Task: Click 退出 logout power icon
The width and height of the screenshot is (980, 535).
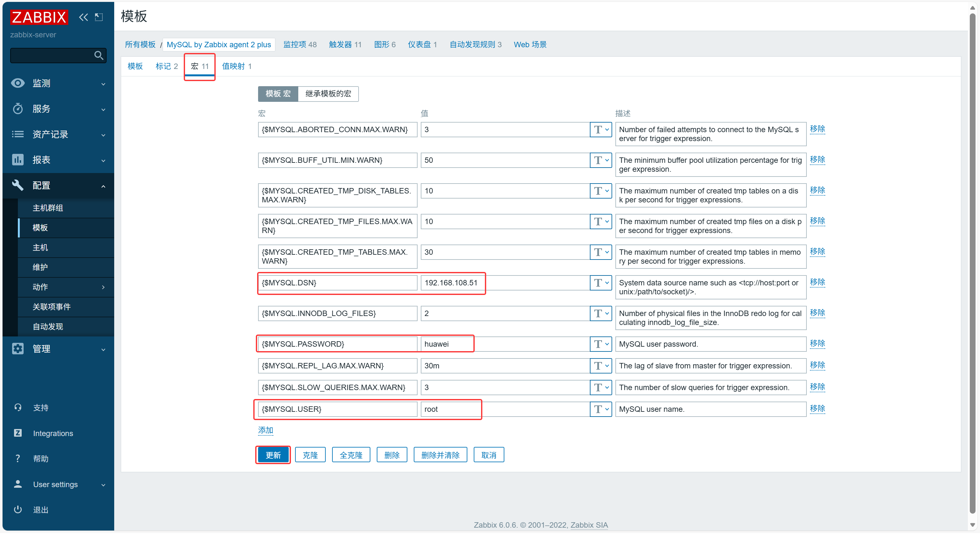Action: [18, 509]
